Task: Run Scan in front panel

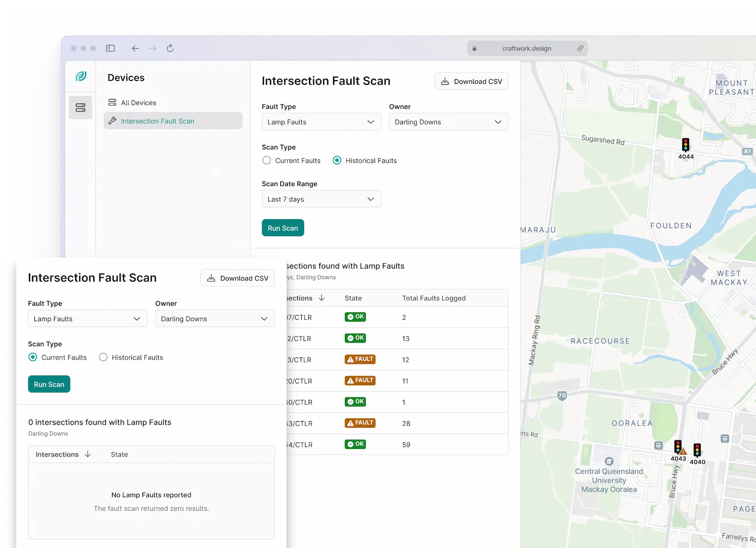Action: tap(49, 384)
